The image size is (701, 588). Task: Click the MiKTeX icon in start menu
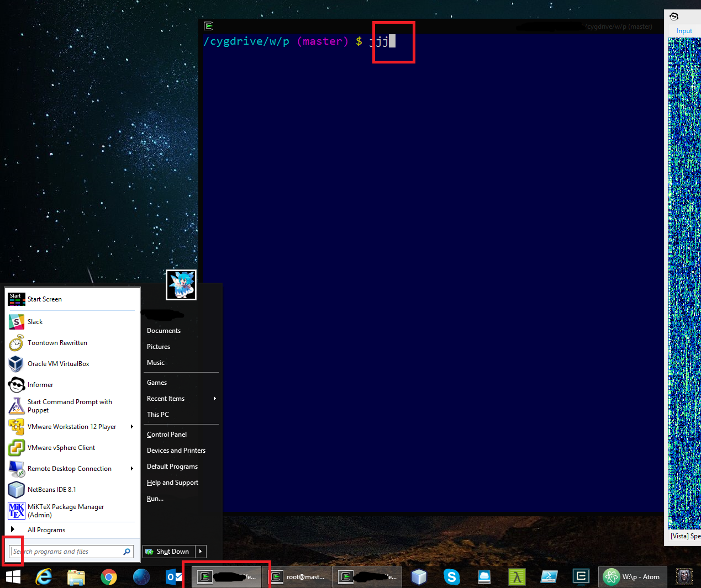(17, 511)
